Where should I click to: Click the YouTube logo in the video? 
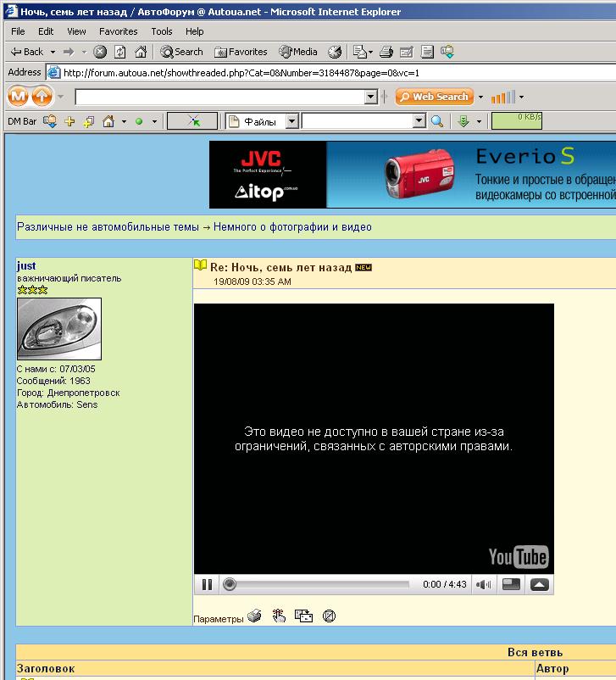click(x=518, y=556)
